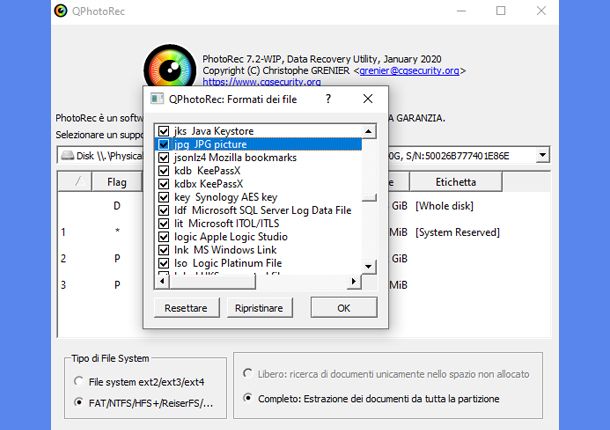The width and height of the screenshot is (610, 430).
Task: Toggle the jks Java Keystore checkbox
Action: pos(164,131)
